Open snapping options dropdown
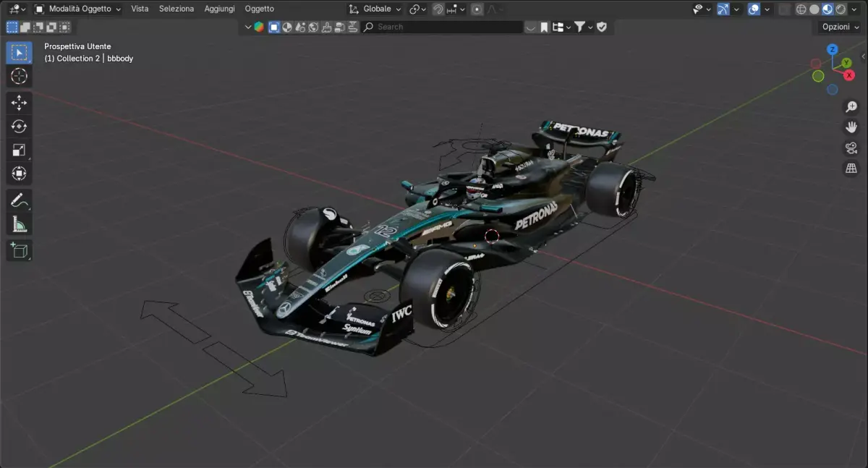Image resolution: width=868 pixels, height=468 pixels. [x=456, y=9]
